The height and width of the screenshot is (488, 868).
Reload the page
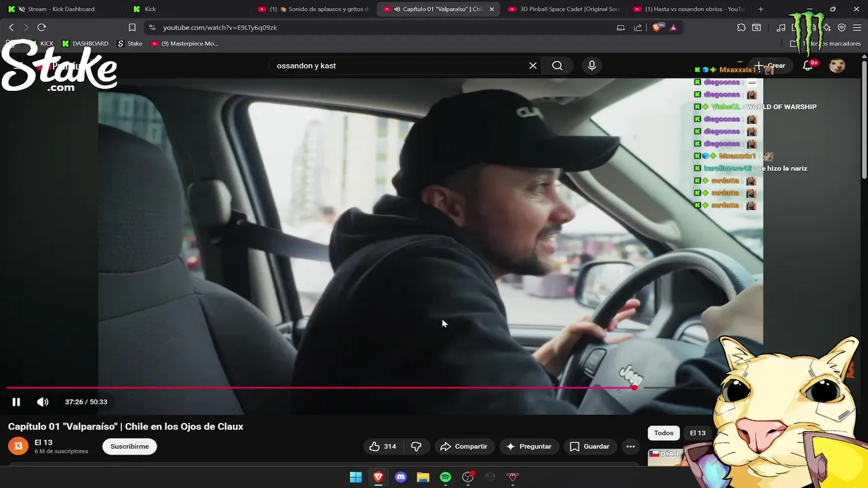41,27
